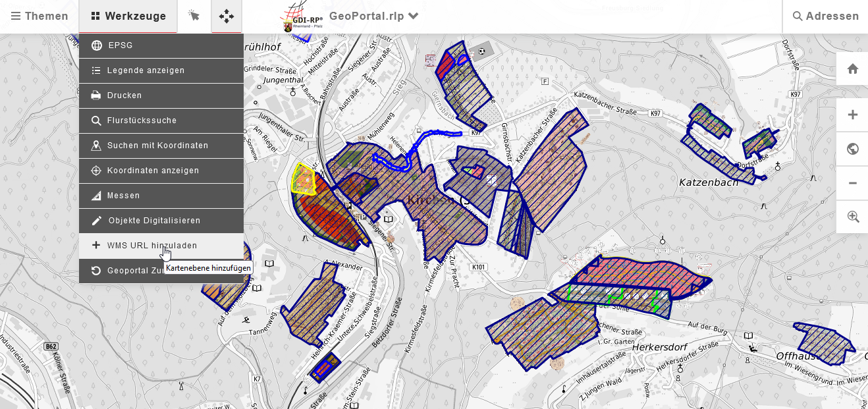Open the Adressen search
Screen dimensions: 868x409
click(825, 16)
